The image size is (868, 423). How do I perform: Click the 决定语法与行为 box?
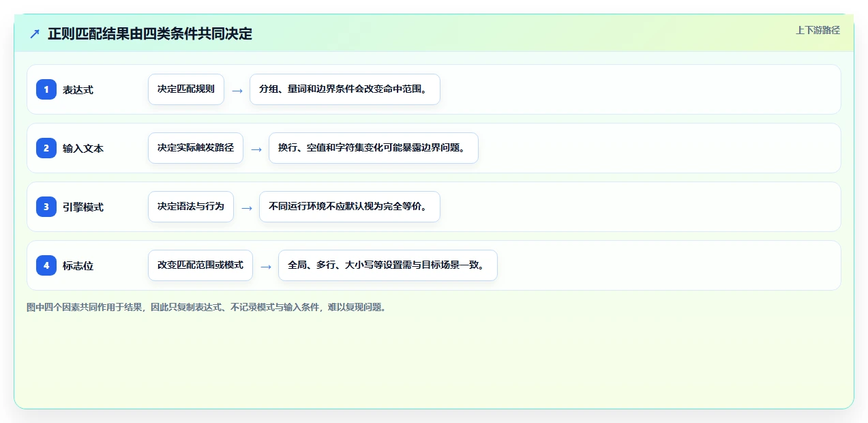click(x=191, y=207)
